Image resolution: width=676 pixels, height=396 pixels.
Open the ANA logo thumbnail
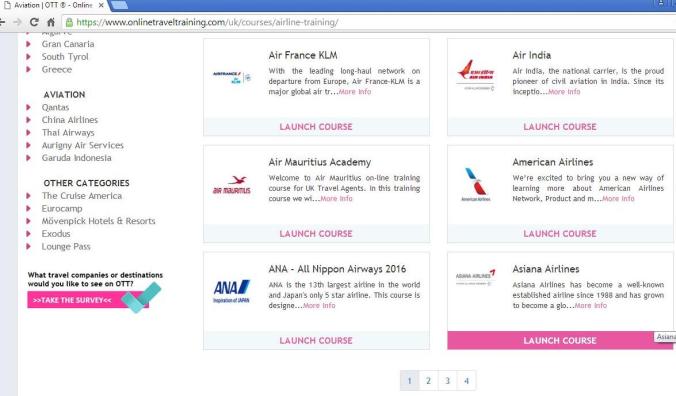pyautogui.click(x=232, y=291)
